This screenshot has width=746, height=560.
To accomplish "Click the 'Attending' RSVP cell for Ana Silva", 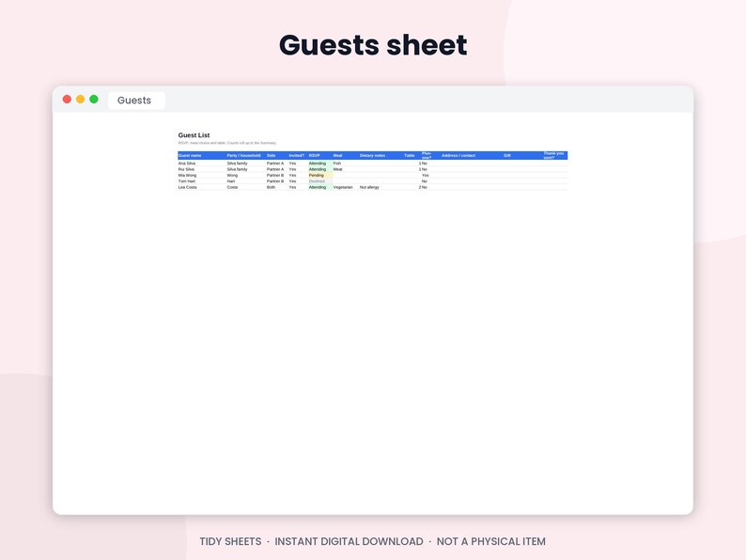I will coord(320,163).
